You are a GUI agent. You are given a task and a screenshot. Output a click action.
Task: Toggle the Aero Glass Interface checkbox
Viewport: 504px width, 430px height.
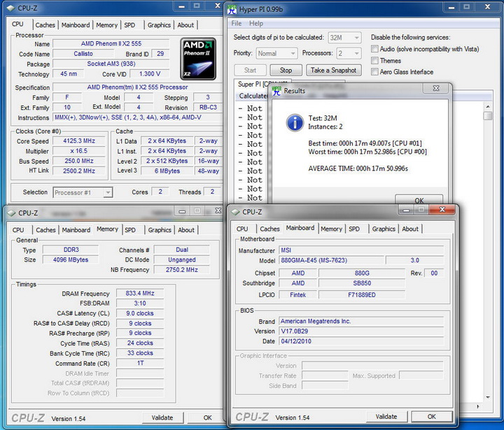point(376,72)
